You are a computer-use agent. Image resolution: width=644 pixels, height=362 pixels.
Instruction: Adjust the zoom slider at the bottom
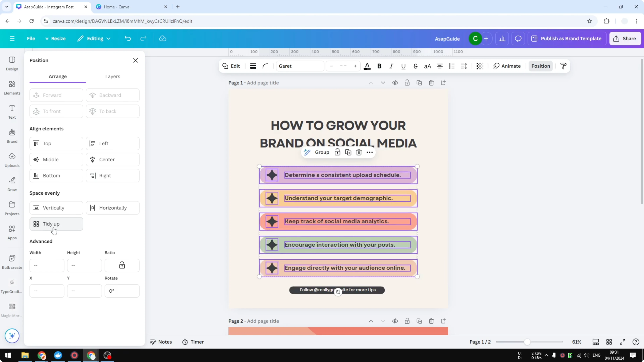tap(527, 342)
